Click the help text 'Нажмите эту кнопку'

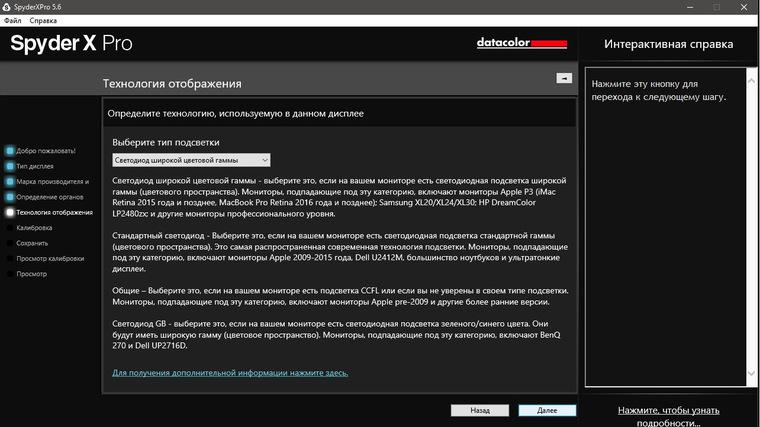tap(659, 90)
